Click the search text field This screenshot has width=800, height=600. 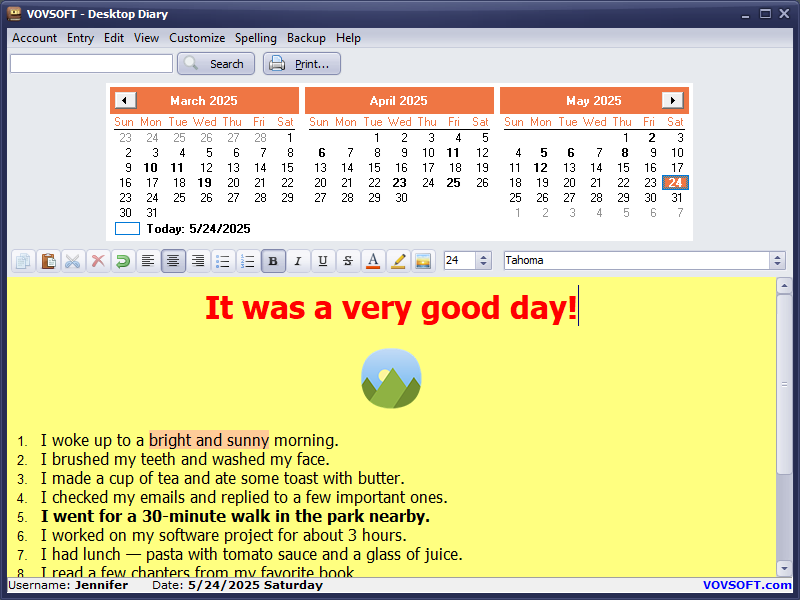pos(91,64)
